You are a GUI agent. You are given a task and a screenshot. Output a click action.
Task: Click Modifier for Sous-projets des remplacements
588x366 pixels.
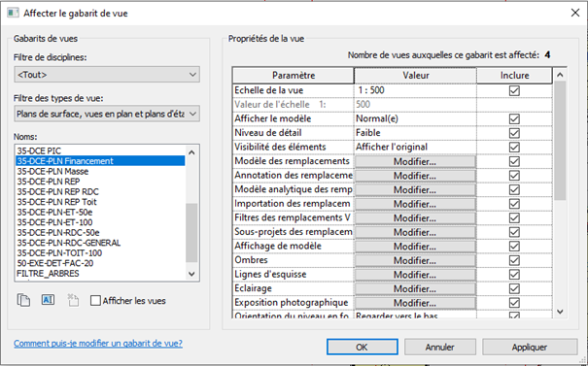[x=415, y=232]
